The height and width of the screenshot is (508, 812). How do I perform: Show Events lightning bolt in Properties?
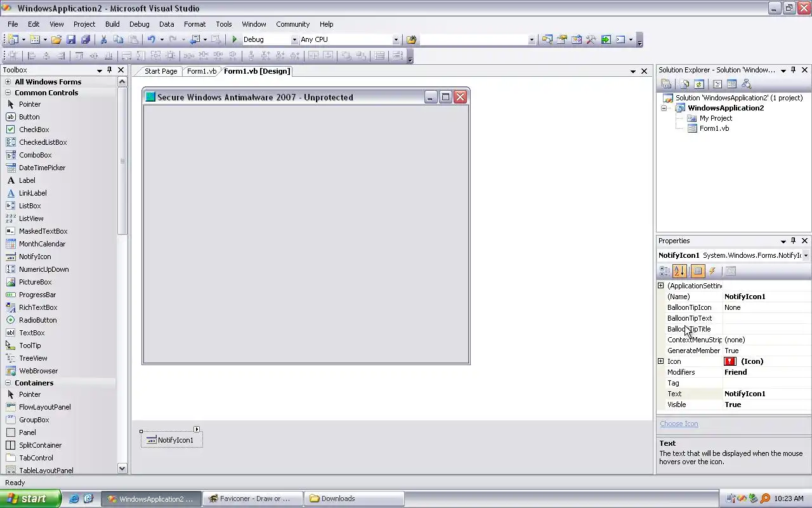pyautogui.click(x=712, y=271)
